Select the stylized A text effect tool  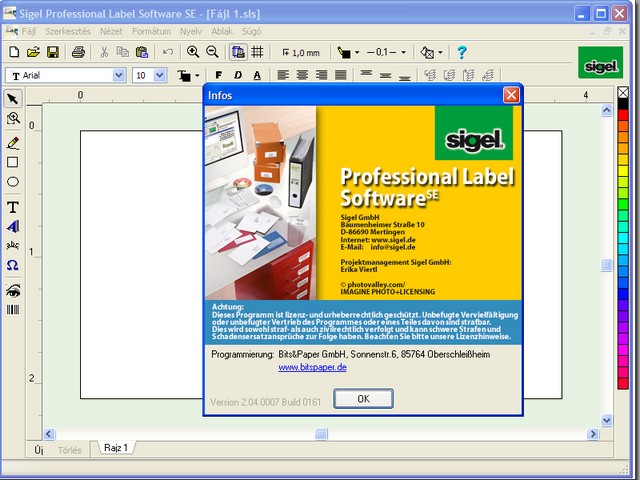[13, 227]
